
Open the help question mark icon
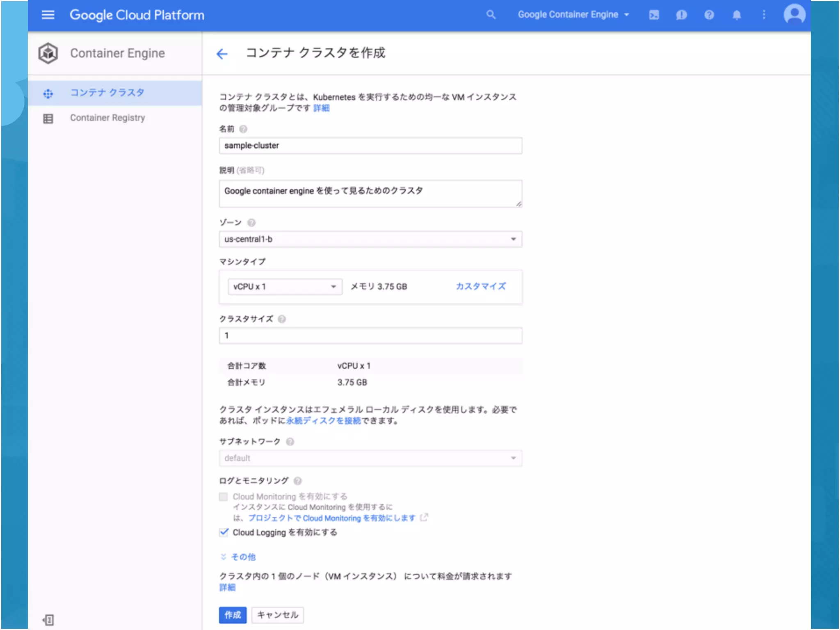click(709, 15)
